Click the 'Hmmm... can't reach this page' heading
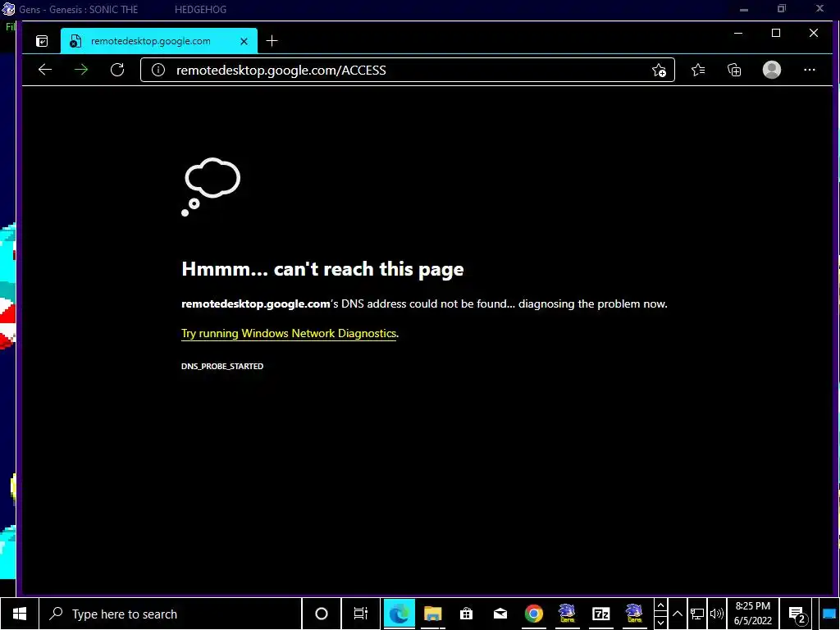Viewport: 840px width, 630px height. click(322, 269)
